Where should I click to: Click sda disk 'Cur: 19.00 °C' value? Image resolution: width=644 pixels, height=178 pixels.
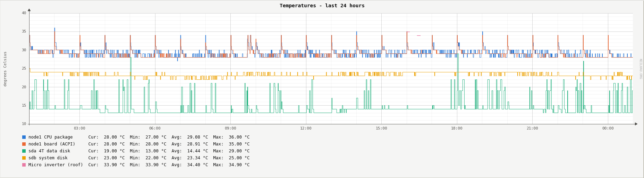(107, 151)
